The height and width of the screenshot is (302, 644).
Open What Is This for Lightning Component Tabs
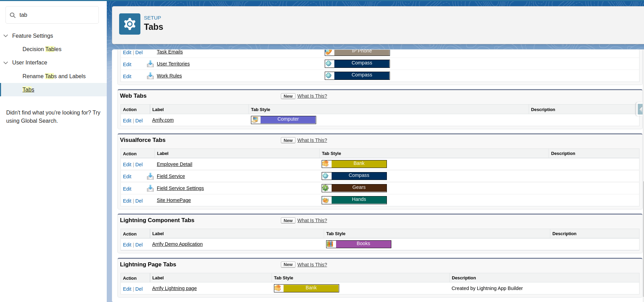tap(312, 220)
